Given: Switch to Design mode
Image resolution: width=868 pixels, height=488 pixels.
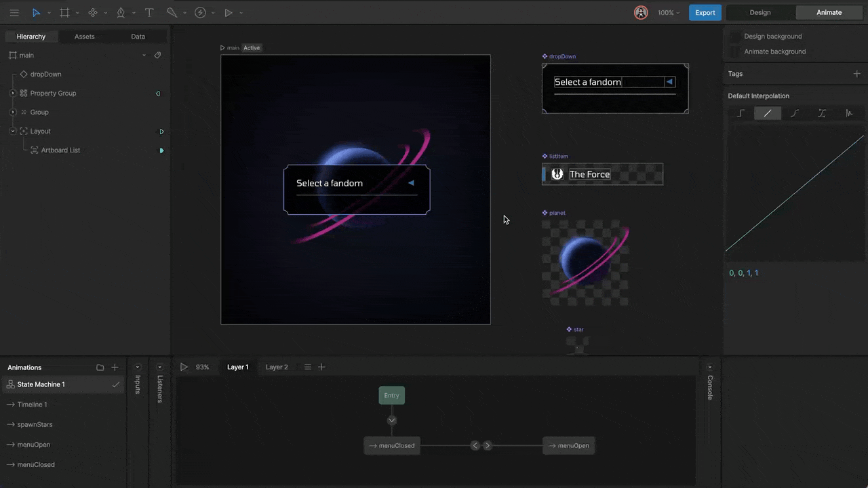Looking at the screenshot, I should 759,12.
